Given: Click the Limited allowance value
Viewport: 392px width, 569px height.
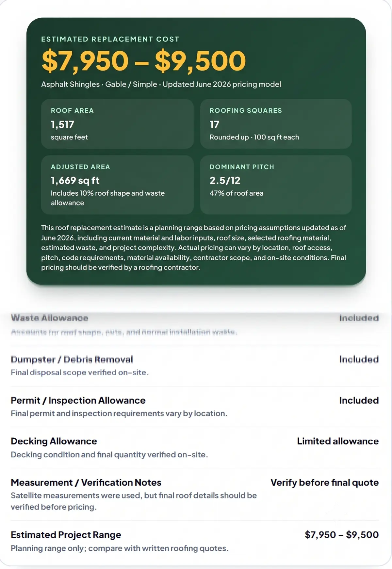Looking at the screenshot, I should [338, 441].
